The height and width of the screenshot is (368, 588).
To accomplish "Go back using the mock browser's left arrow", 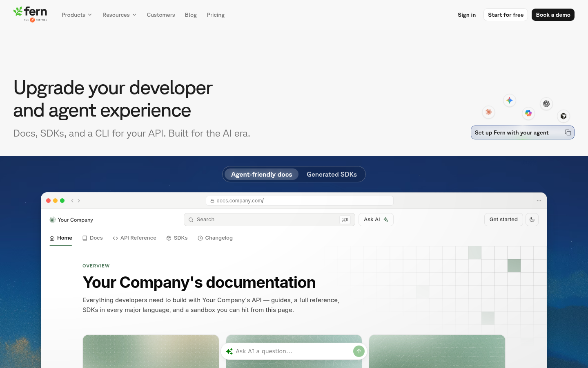I will (72, 201).
